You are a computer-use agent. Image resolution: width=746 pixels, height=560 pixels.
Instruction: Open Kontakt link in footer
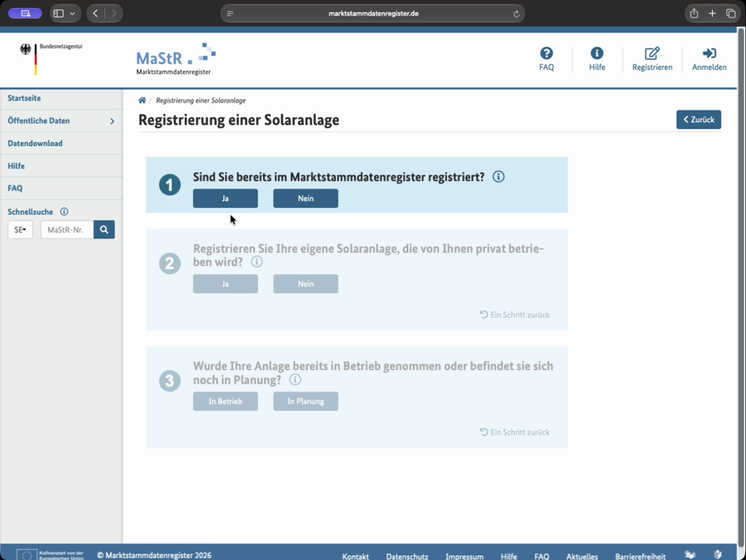click(x=355, y=556)
